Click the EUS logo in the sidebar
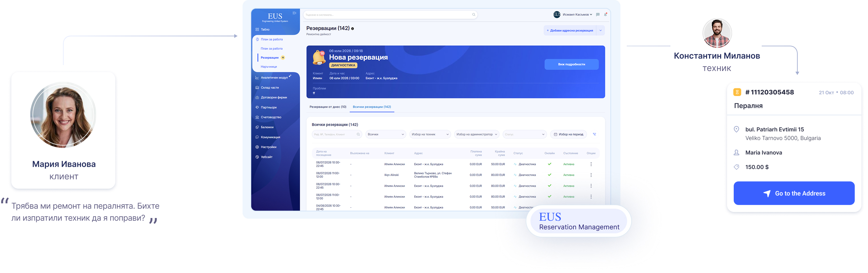The width and height of the screenshot is (868, 273). click(x=275, y=17)
